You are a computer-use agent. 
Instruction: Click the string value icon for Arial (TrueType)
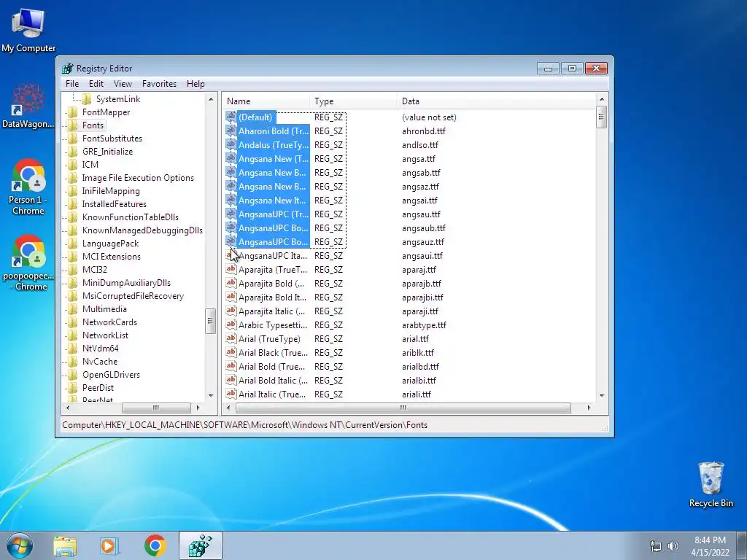231,338
